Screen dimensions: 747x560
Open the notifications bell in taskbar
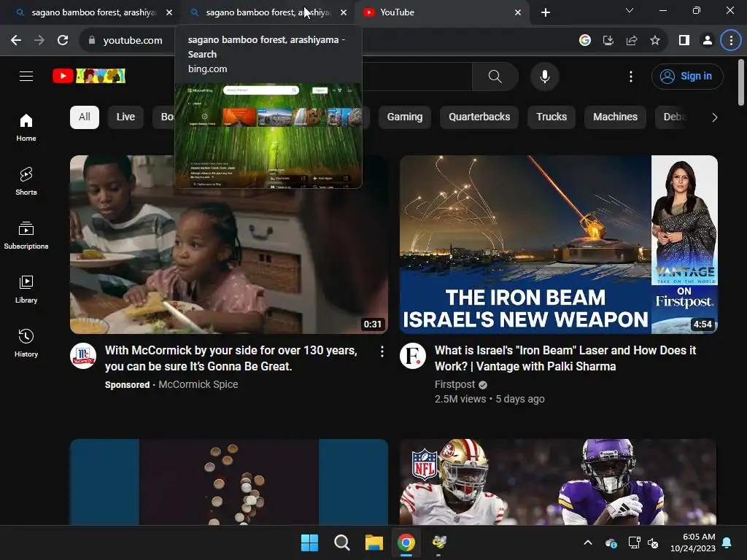click(727, 542)
